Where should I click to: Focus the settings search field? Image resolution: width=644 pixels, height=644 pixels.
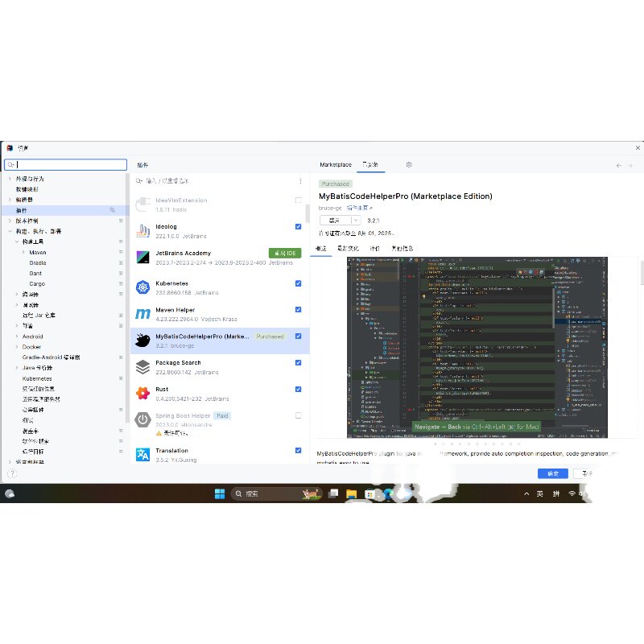(x=66, y=165)
